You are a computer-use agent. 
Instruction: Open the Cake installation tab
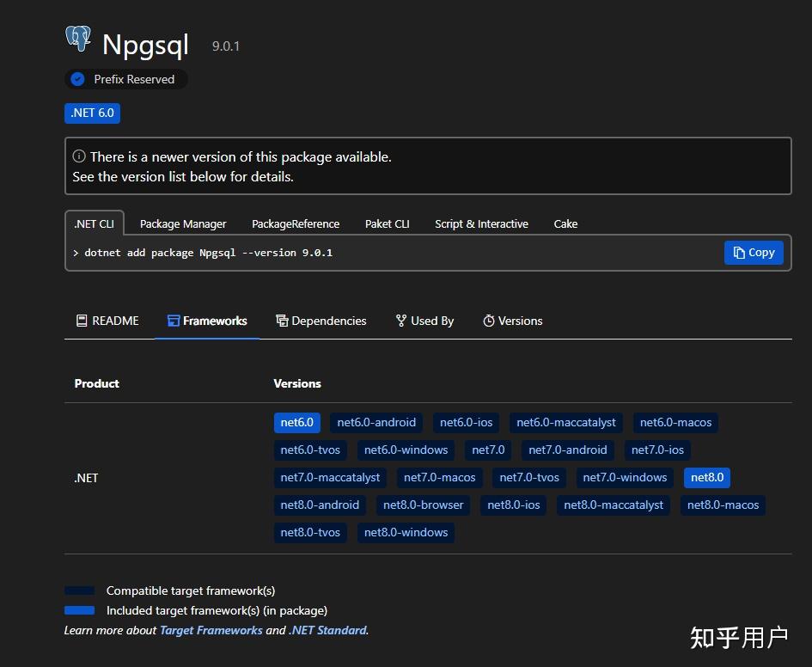(x=565, y=223)
